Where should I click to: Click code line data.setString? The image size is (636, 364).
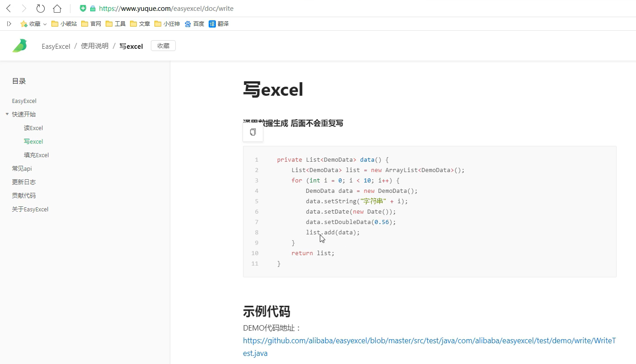coord(357,201)
